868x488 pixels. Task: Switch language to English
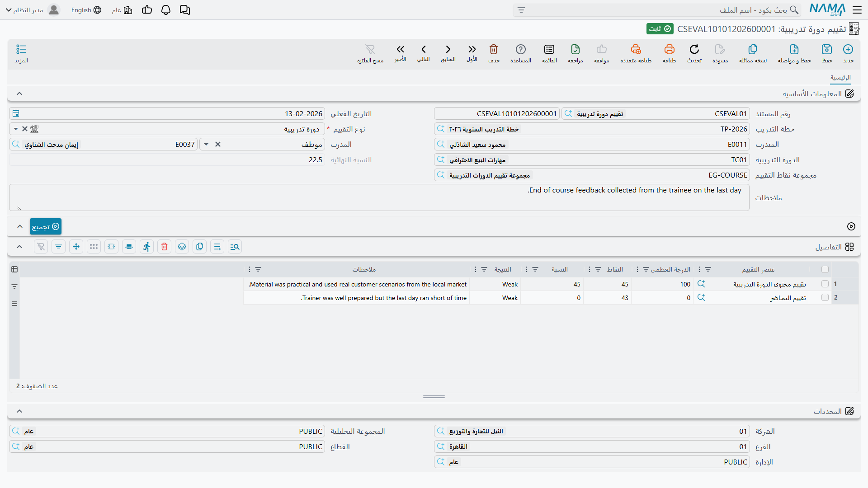tap(86, 10)
